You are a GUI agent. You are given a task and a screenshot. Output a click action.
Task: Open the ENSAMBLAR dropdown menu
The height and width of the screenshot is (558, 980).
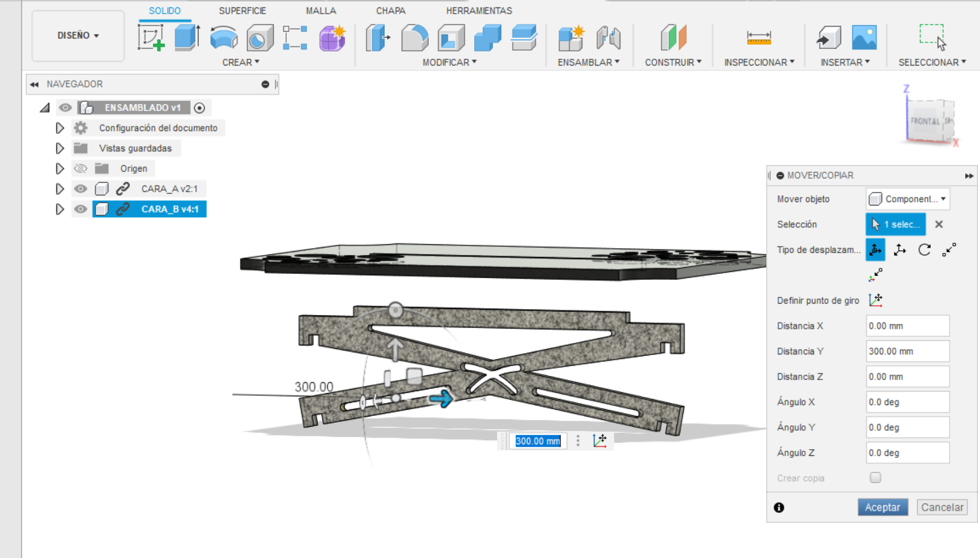pos(588,62)
